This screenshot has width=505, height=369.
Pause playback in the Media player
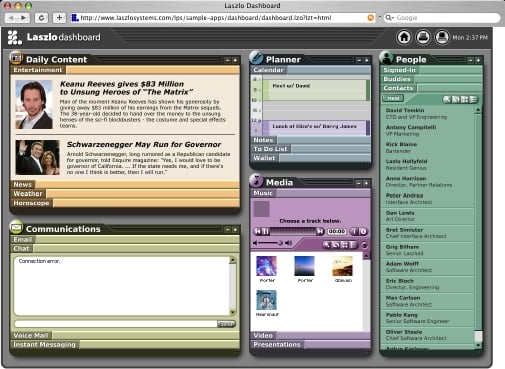265,231
